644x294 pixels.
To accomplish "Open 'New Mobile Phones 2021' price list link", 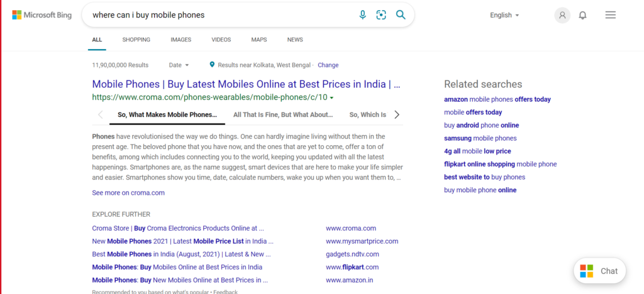I will [182, 241].
